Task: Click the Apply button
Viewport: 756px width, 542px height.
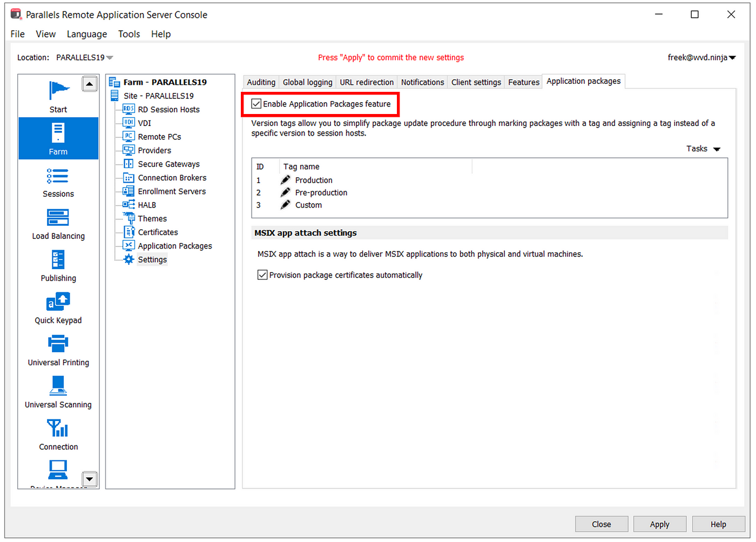Action: tap(659, 524)
